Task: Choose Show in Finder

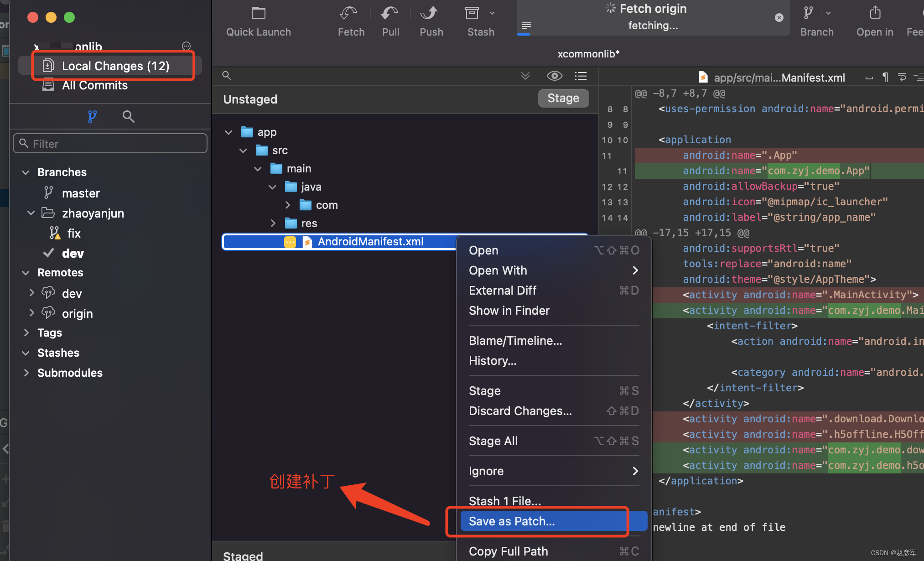Action: click(x=554, y=311)
